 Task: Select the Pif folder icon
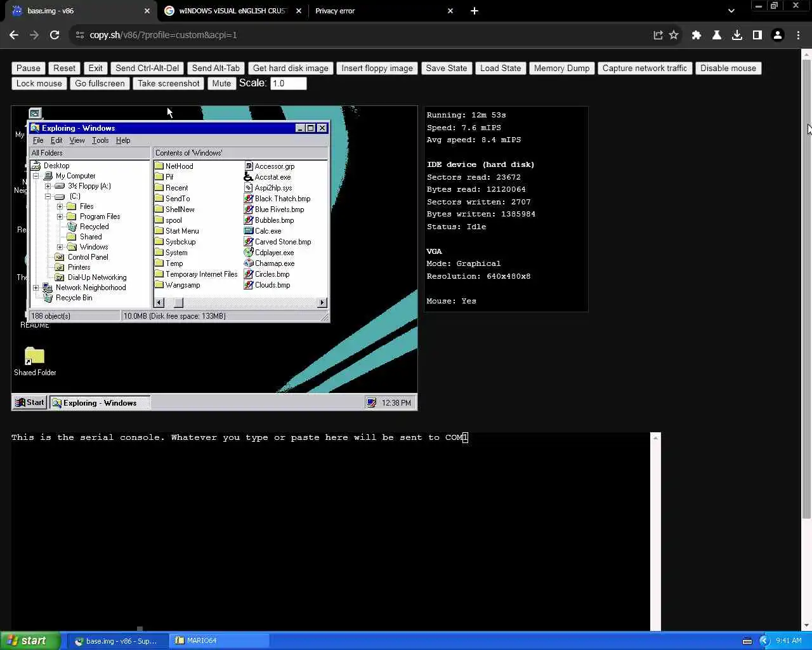point(159,177)
